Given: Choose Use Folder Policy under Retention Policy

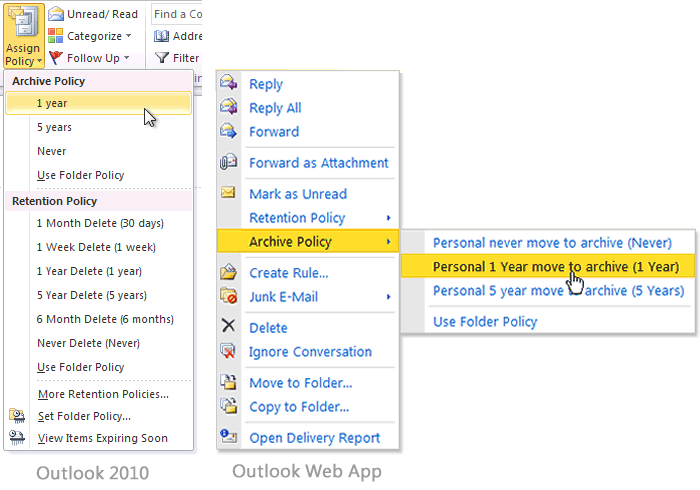Looking at the screenshot, I should 99,367.
